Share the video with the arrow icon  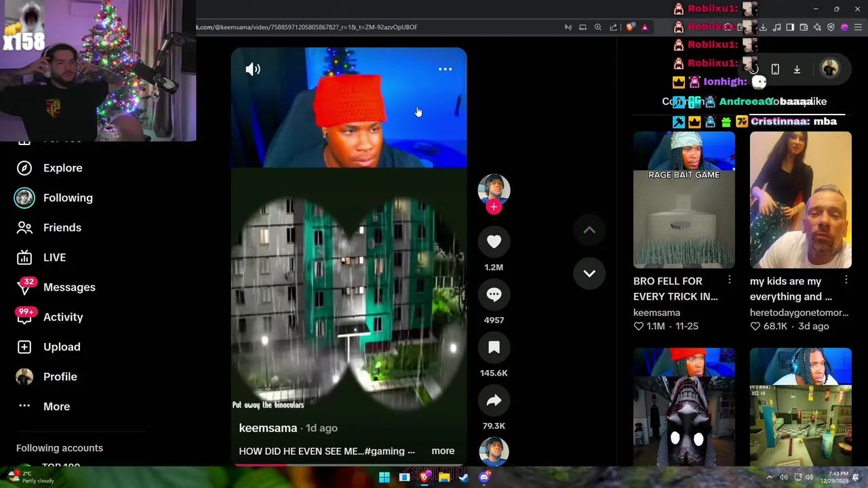tap(494, 401)
